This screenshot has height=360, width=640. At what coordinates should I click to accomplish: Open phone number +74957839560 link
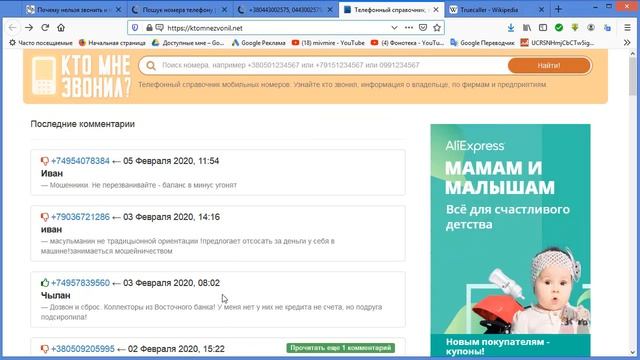[80, 282]
